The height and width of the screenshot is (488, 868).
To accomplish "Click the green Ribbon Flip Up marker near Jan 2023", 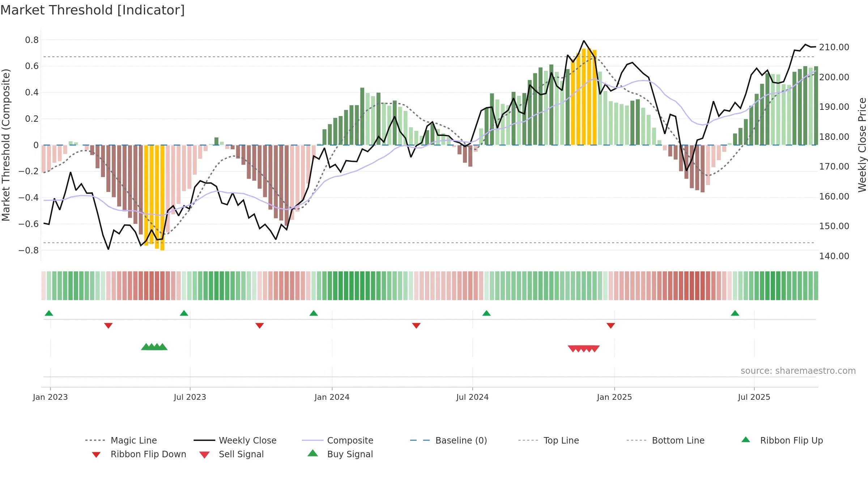I will pos(49,313).
